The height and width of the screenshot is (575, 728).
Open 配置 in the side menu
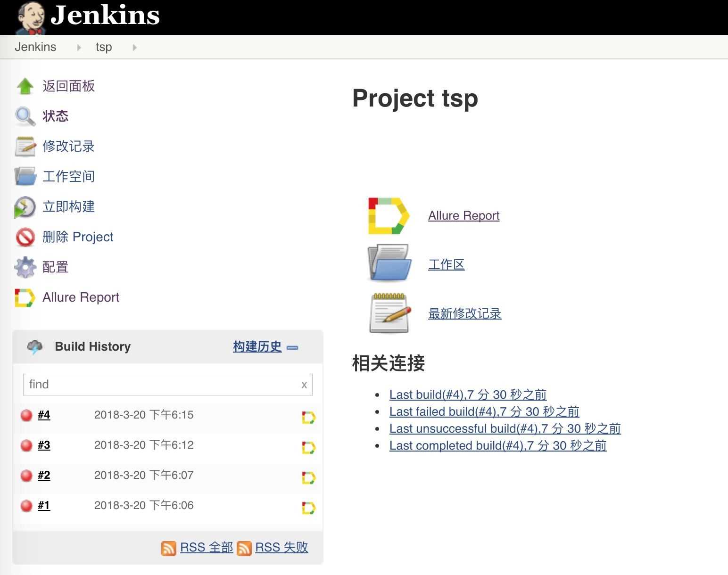point(56,267)
